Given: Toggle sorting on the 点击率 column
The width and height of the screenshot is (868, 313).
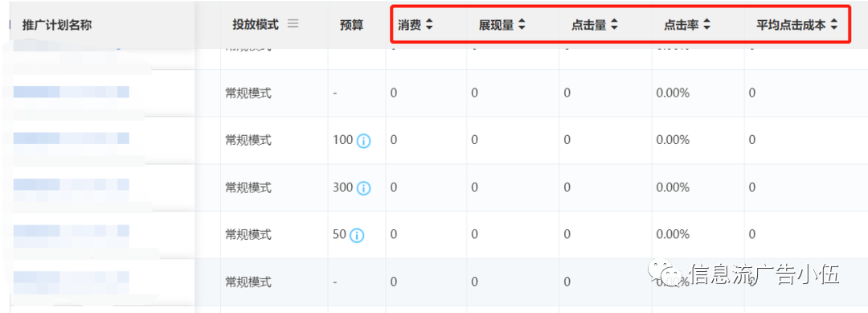Looking at the screenshot, I should [x=706, y=25].
